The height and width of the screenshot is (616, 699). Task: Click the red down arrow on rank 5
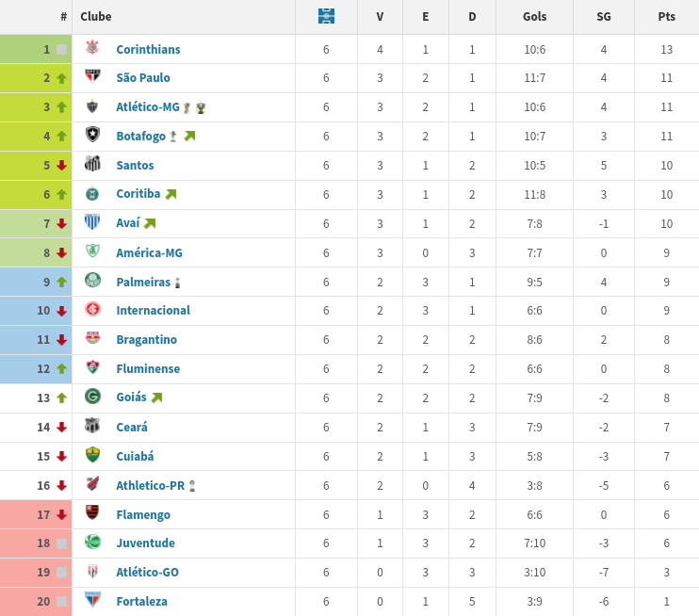click(x=61, y=166)
